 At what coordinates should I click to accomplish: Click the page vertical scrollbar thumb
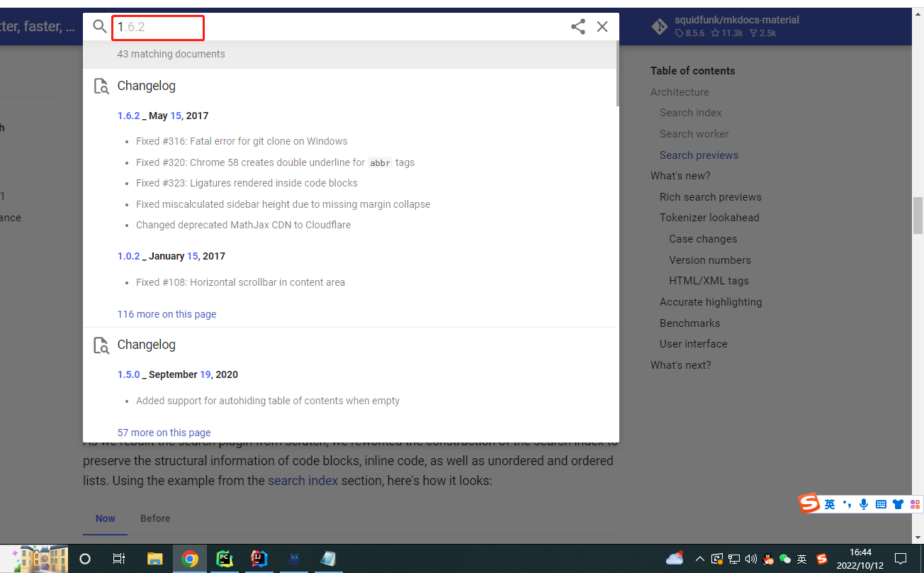(x=918, y=216)
